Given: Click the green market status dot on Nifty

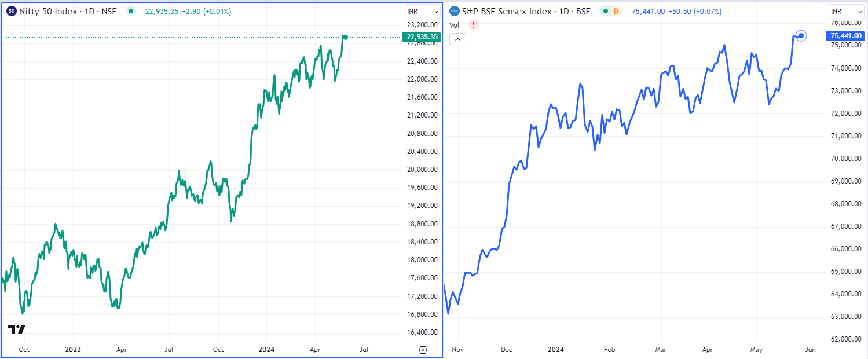Looking at the screenshot, I should point(131,11).
